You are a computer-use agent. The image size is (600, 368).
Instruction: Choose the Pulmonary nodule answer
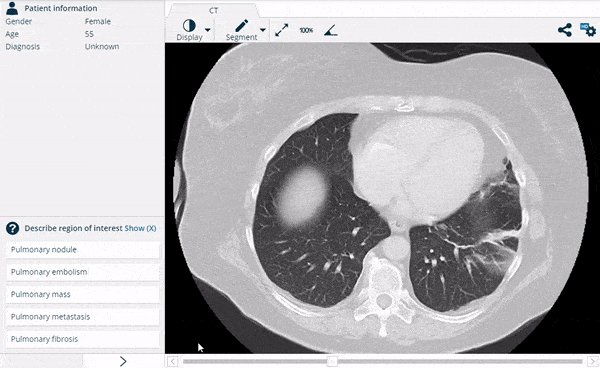tap(82, 250)
